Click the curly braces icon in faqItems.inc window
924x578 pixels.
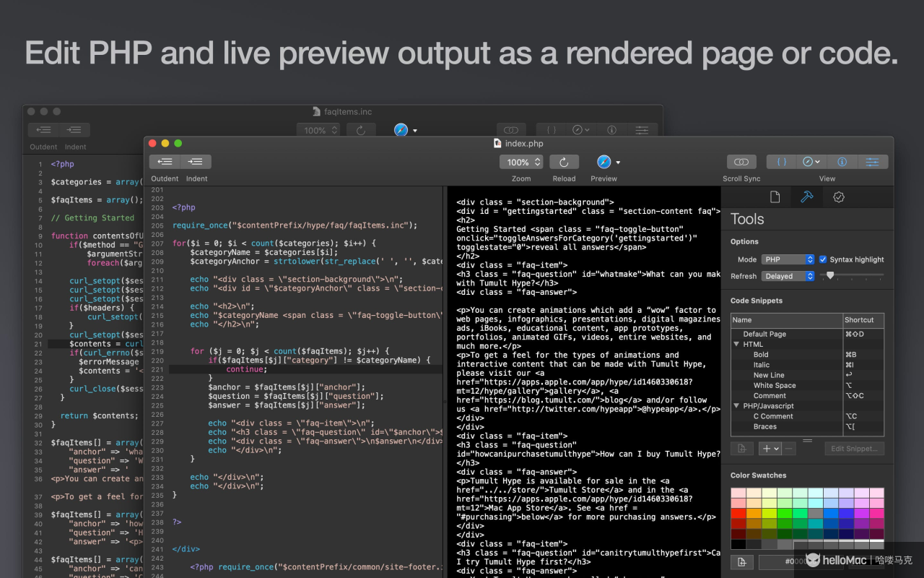click(x=551, y=130)
